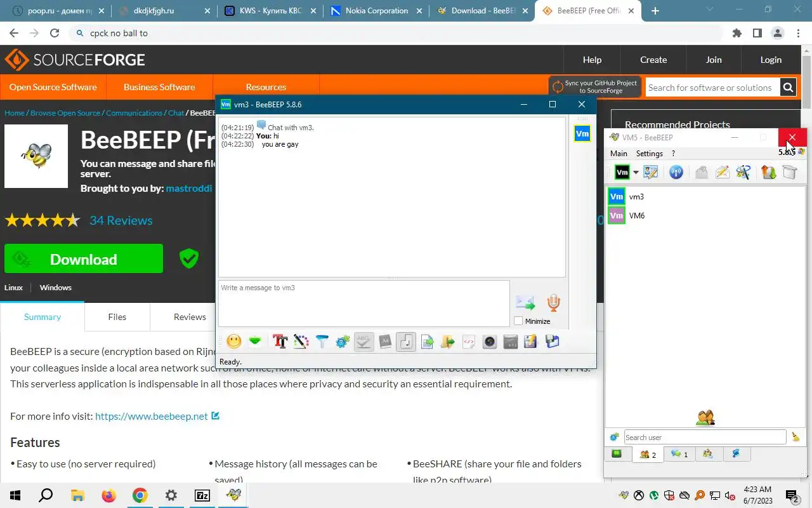Click the SourceForge search magnifier button
The height and width of the screenshot is (508, 812).
coord(788,88)
